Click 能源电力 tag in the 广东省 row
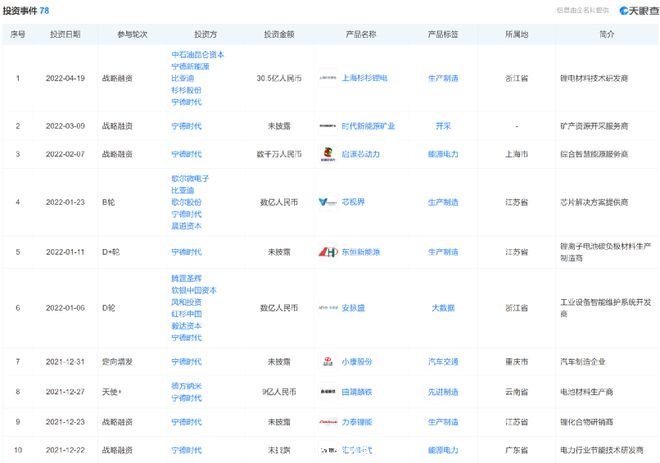 pos(443,450)
